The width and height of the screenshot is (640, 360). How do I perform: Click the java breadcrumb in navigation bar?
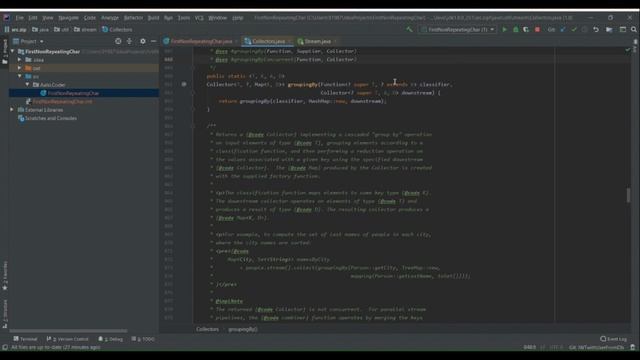click(40, 29)
